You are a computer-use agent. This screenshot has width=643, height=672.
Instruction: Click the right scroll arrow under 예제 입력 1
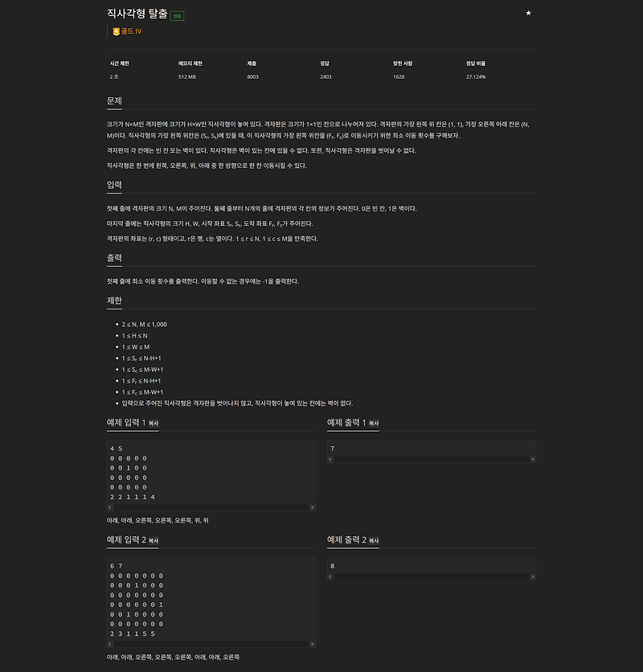313,507
